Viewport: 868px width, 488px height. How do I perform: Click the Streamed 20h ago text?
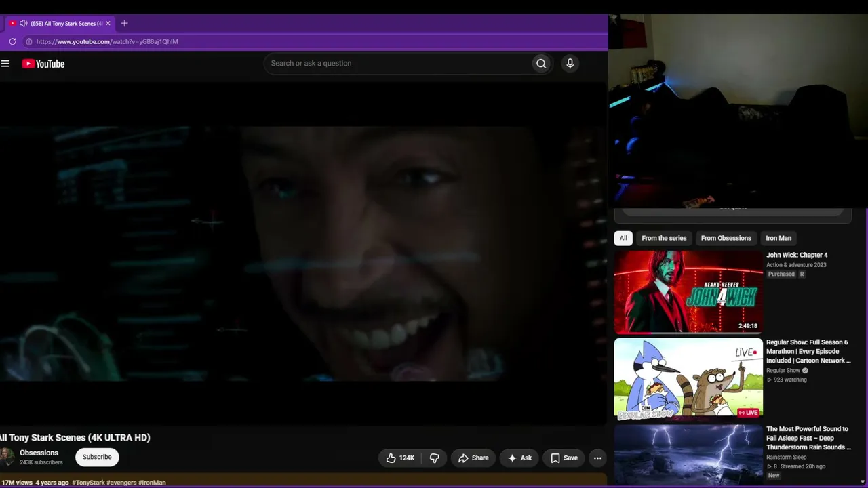(x=803, y=466)
